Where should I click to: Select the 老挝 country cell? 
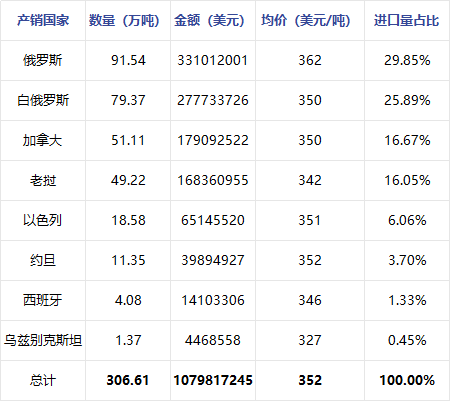[x=43, y=180]
